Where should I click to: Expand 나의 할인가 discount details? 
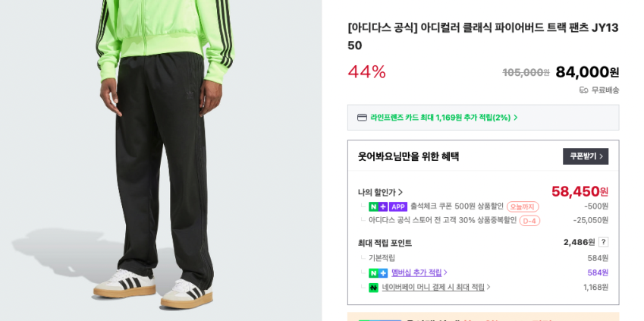(x=380, y=192)
